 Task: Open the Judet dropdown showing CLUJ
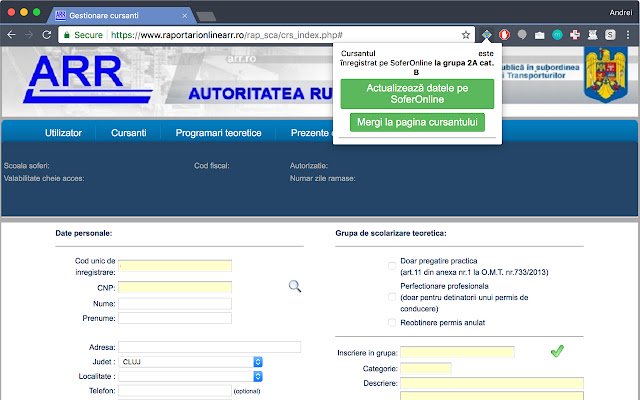click(191, 362)
